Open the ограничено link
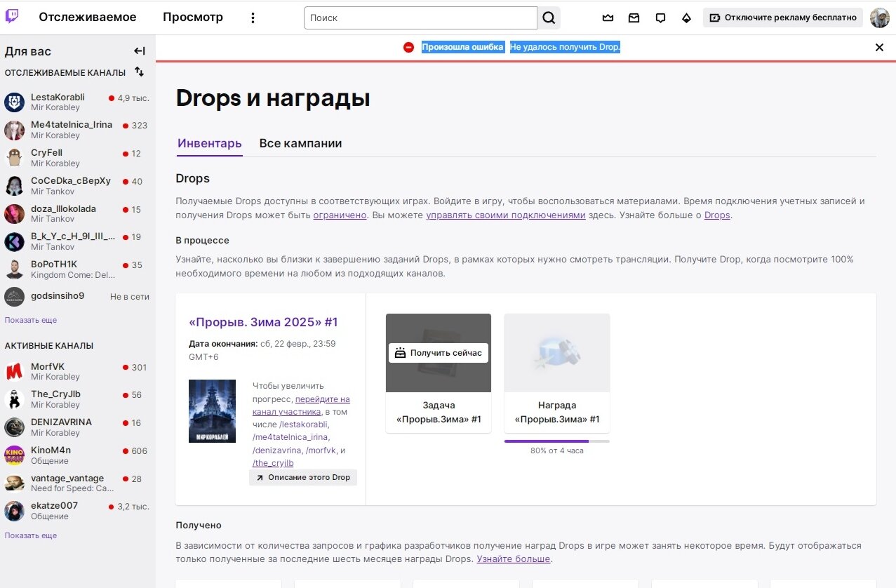896x588 pixels. click(x=340, y=215)
